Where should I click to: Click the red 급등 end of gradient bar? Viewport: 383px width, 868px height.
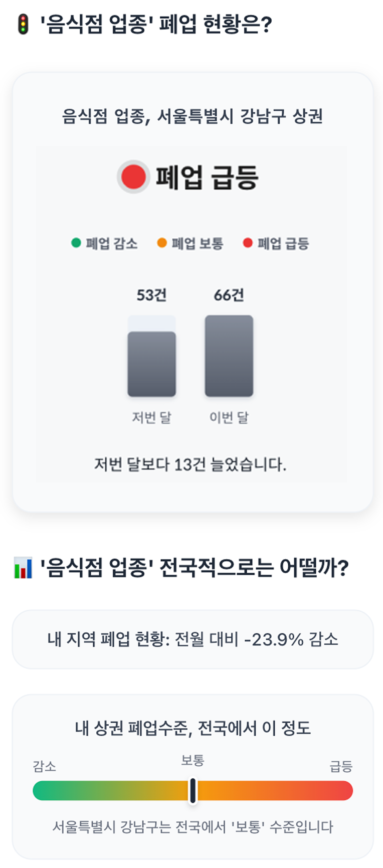point(342,791)
